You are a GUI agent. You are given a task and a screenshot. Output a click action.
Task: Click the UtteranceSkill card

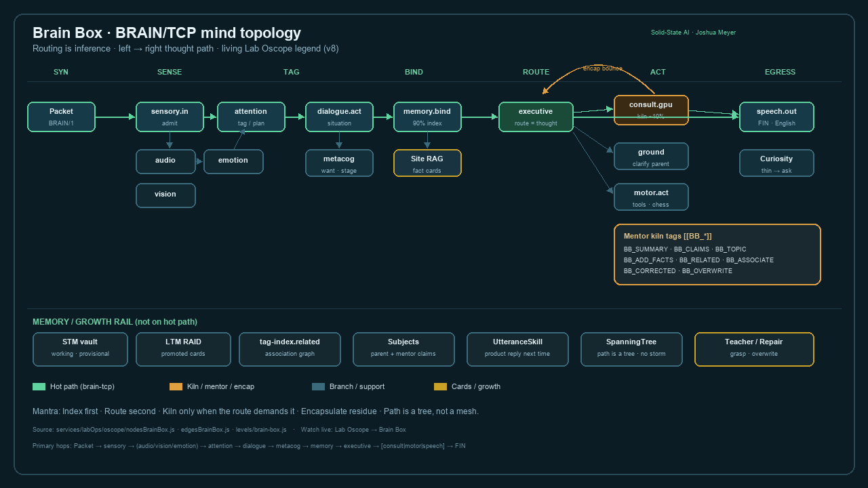[x=517, y=349]
